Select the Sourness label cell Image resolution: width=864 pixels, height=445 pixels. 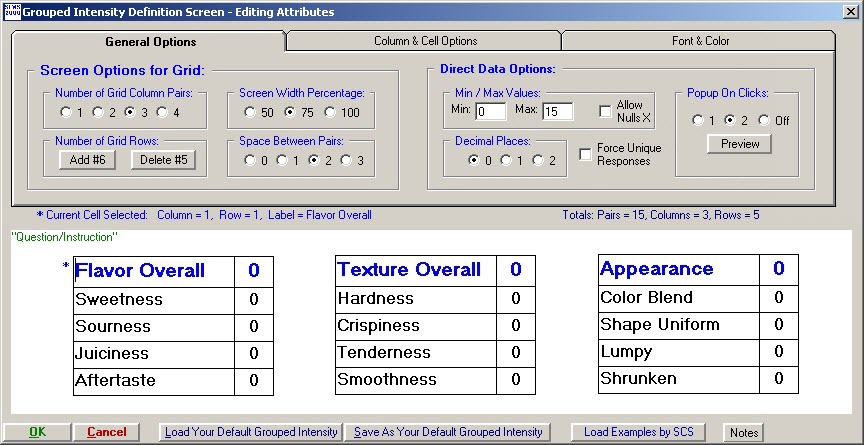154,328
